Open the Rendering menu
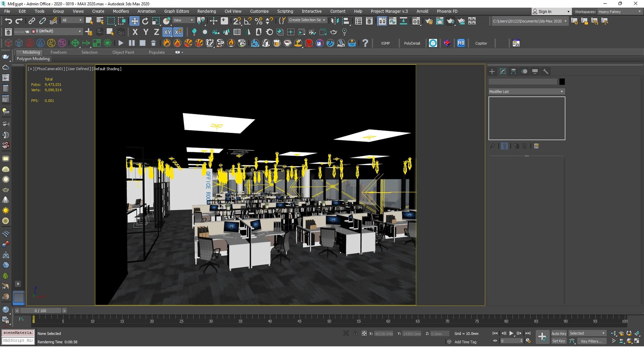The height and width of the screenshot is (349, 644). (x=206, y=11)
